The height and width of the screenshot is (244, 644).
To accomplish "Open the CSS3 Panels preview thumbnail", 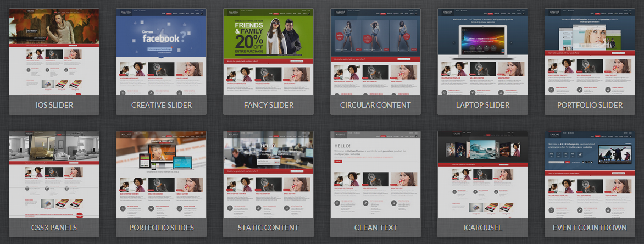I will click(x=54, y=175).
